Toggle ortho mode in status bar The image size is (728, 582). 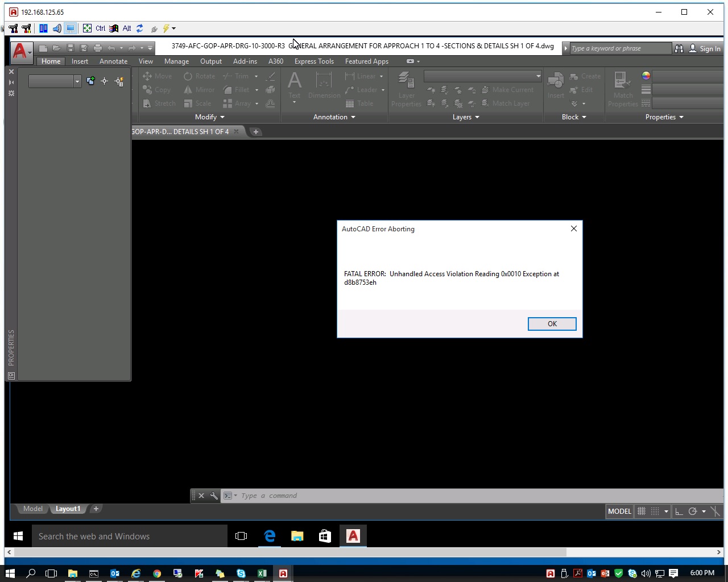(x=679, y=511)
